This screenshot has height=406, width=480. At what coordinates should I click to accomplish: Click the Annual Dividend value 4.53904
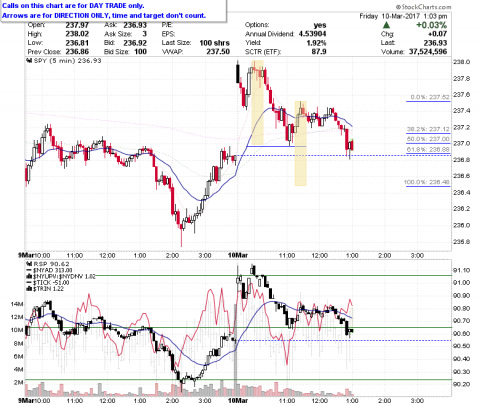click(x=312, y=34)
